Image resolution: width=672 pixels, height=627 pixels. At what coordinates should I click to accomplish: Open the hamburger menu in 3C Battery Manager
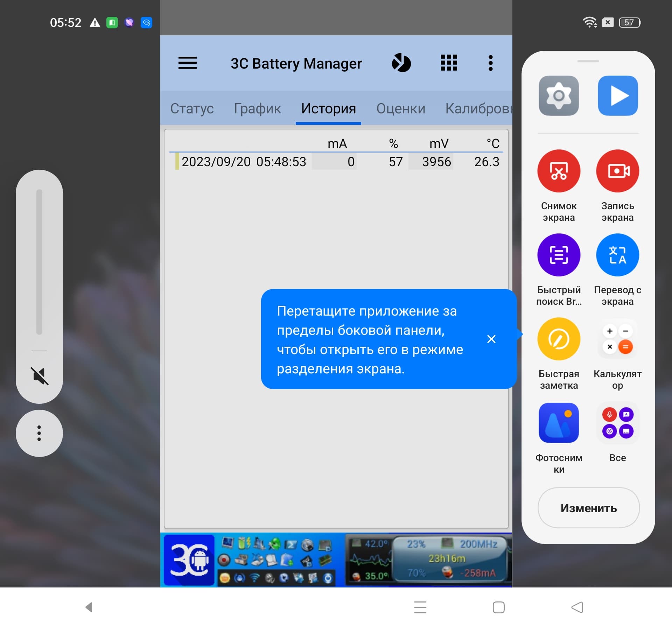pos(187,63)
